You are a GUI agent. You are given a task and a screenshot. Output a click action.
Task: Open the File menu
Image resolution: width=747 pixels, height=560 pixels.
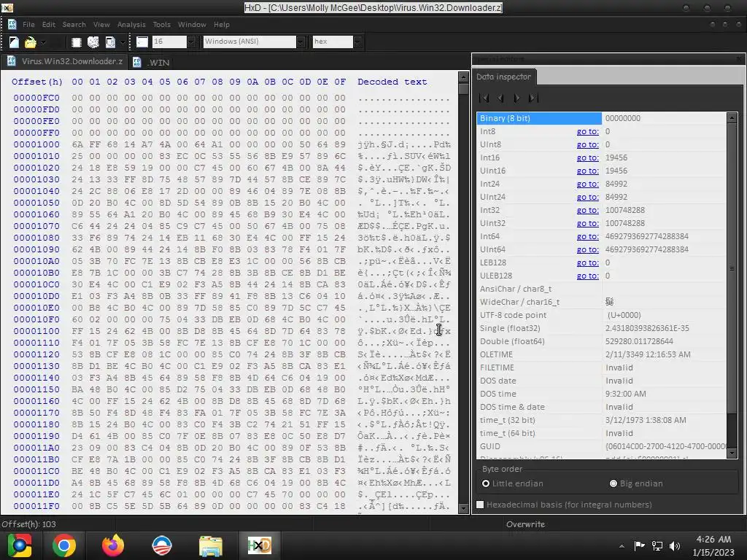(28, 24)
